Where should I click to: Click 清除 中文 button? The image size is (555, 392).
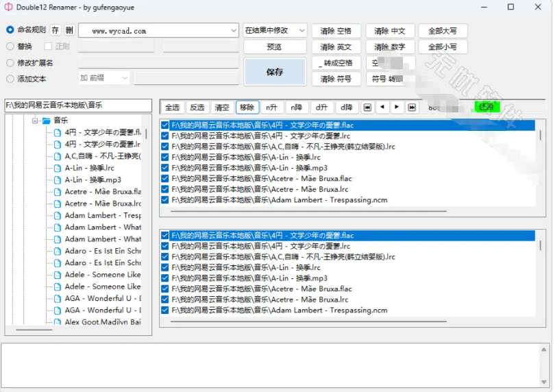coord(390,31)
